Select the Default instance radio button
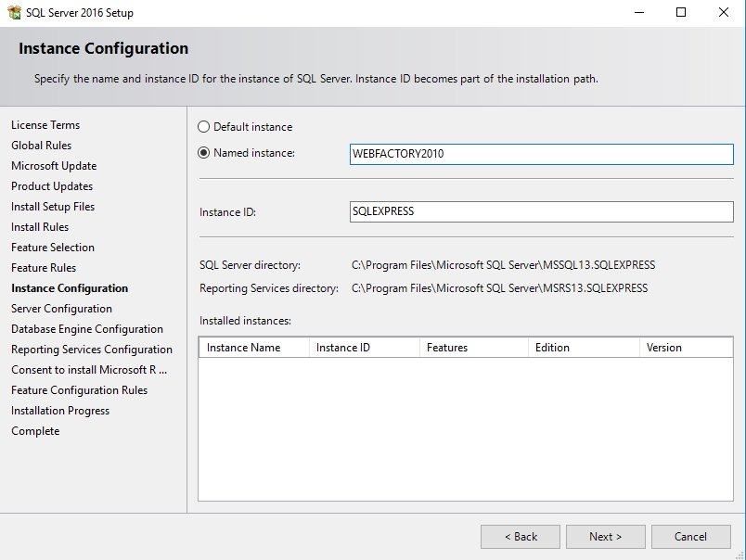The height and width of the screenshot is (560, 746). click(204, 127)
